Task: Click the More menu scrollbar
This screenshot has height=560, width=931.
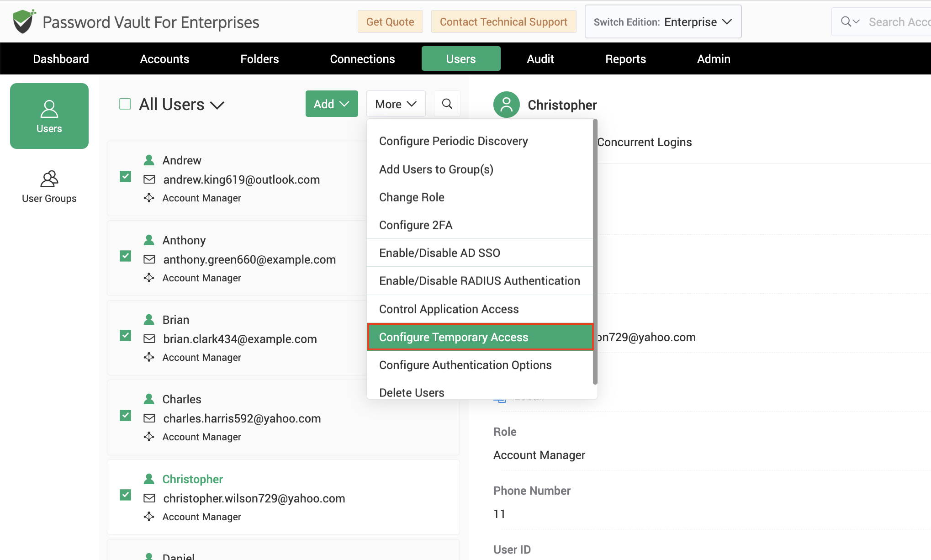Action: coord(595,252)
